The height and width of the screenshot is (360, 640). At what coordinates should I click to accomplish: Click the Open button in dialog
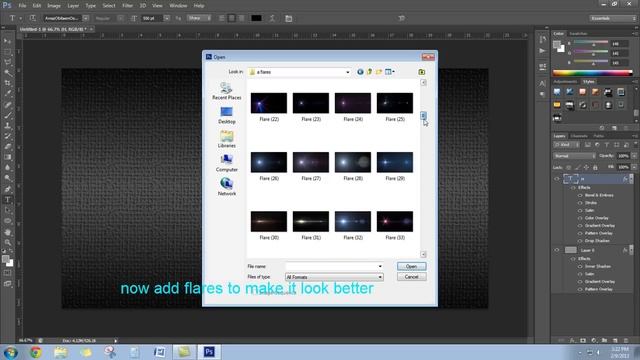tap(411, 266)
